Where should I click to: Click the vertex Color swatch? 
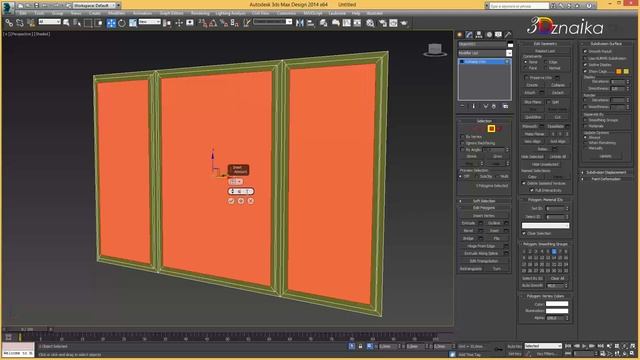(557, 304)
